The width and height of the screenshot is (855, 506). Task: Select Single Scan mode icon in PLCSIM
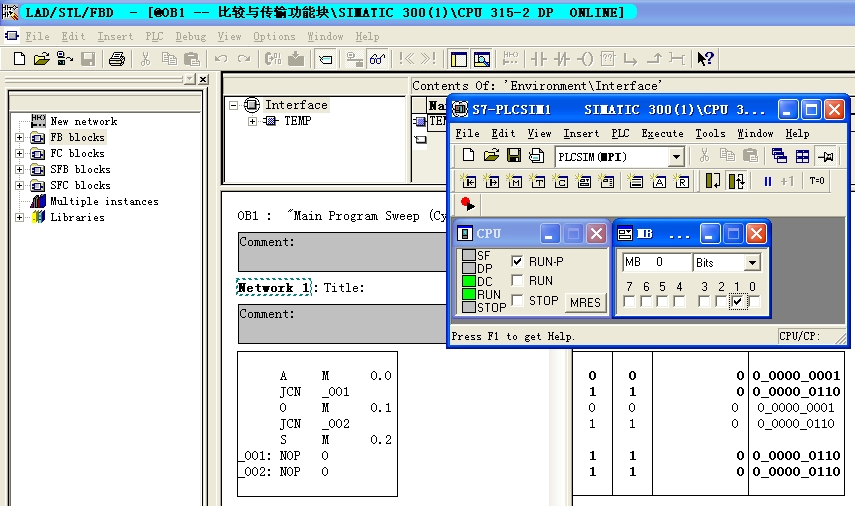[x=713, y=181]
